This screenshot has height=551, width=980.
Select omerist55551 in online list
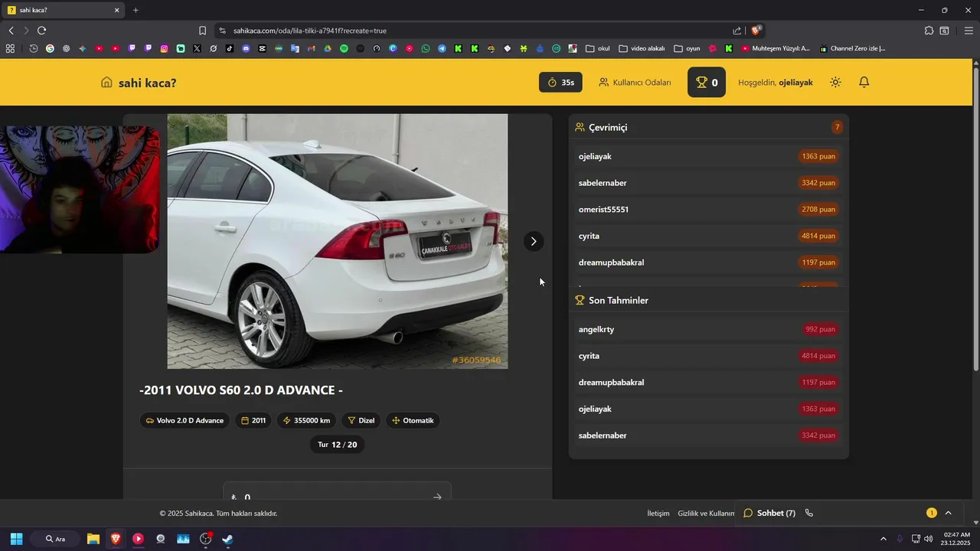point(708,209)
